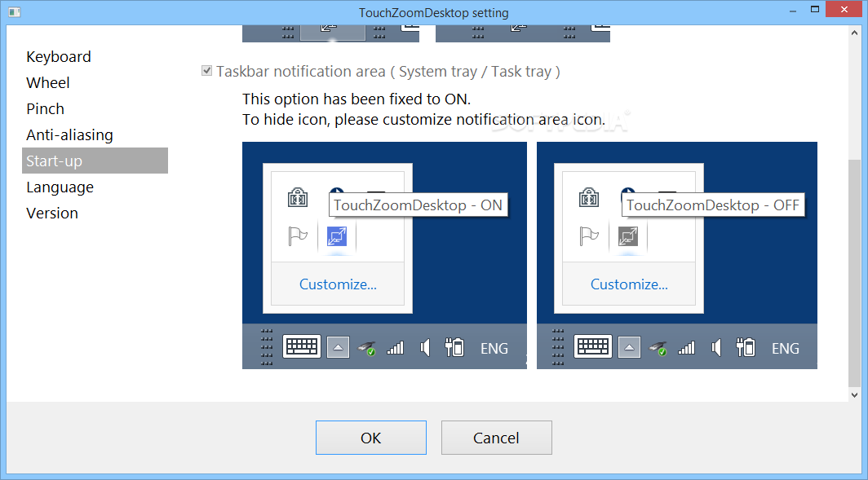Viewport: 868px width, 480px height.
Task: Click the scrollbar down arrow
Action: click(x=854, y=394)
